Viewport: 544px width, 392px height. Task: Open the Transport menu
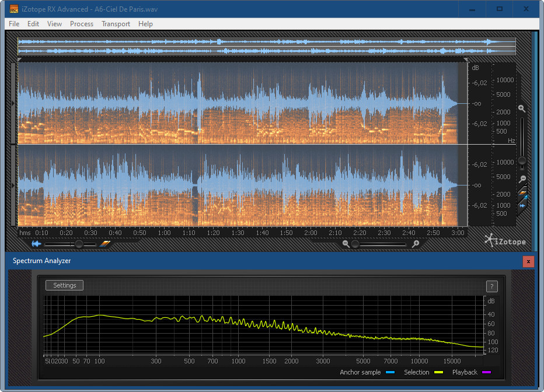click(116, 24)
